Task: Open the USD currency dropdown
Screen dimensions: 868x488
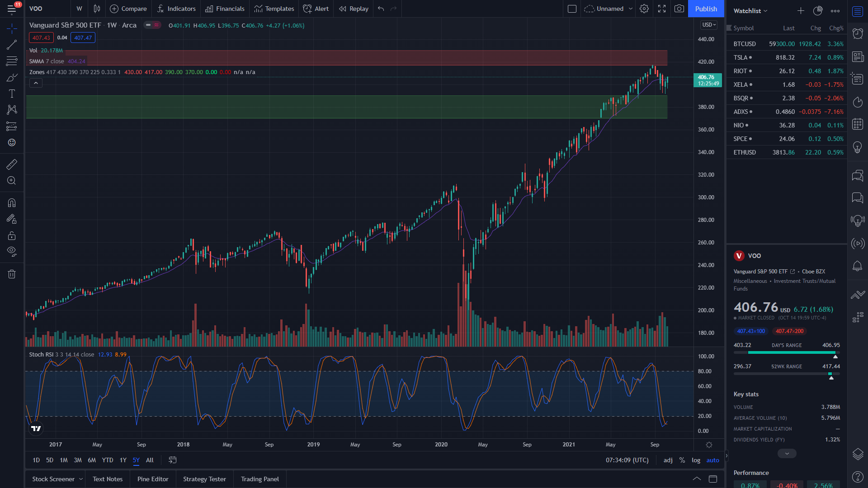Action: [x=709, y=25]
